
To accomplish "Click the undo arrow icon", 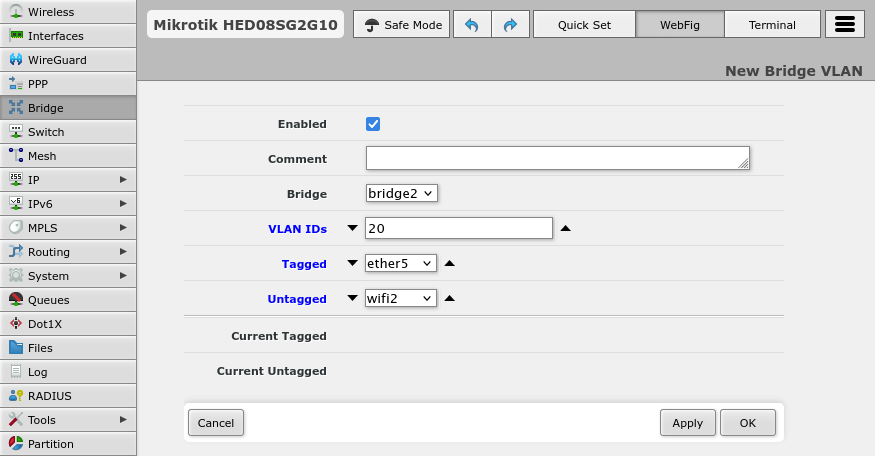I will [x=471, y=25].
